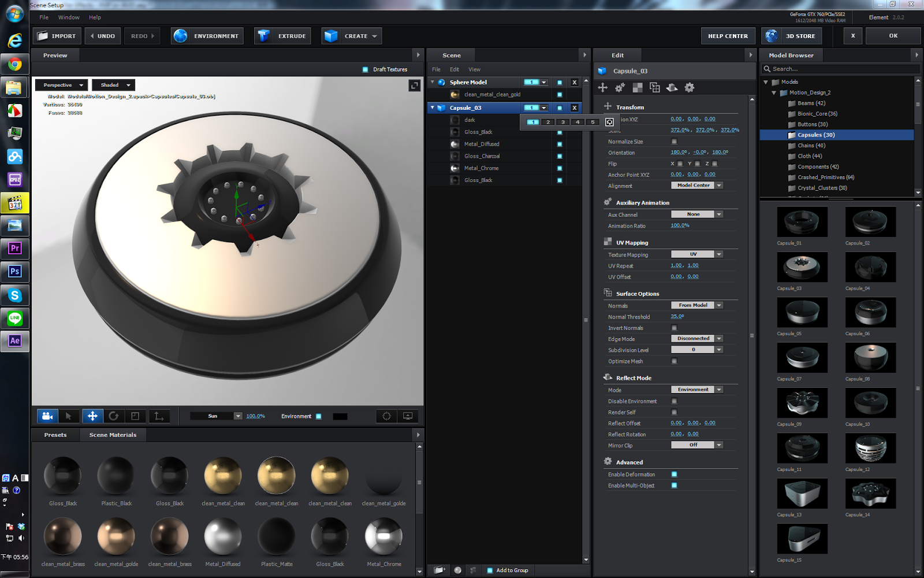Open the Alignment Model Center dropdown
This screenshot has height=578, width=924.
pos(697,186)
